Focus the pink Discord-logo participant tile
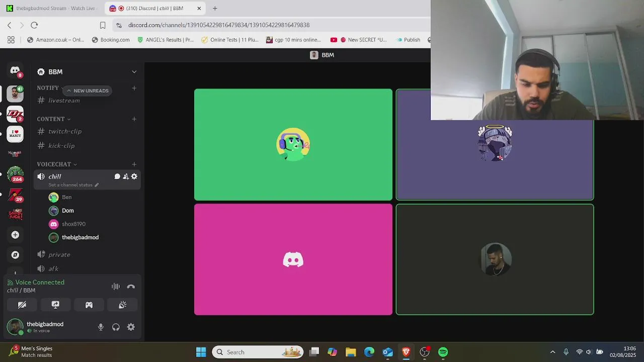Screen dimensions: 644x362 tap(293, 259)
